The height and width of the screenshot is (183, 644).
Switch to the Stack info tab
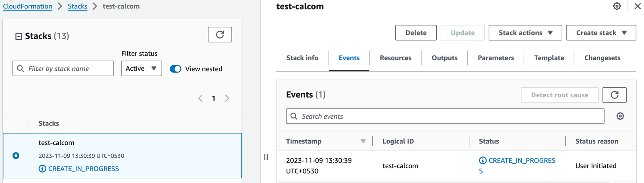[x=302, y=58]
